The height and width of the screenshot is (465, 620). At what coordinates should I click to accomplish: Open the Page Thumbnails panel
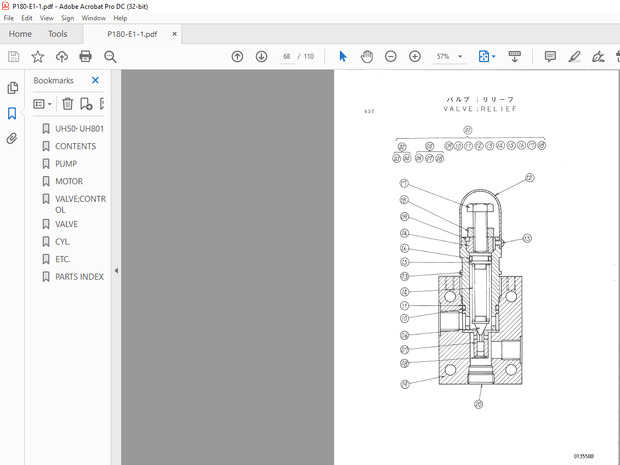(x=12, y=88)
